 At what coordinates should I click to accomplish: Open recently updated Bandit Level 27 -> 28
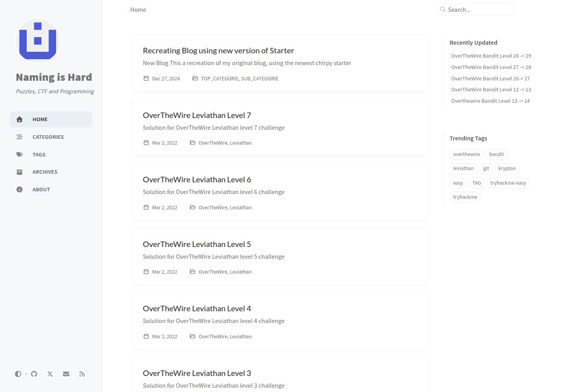pos(491,67)
